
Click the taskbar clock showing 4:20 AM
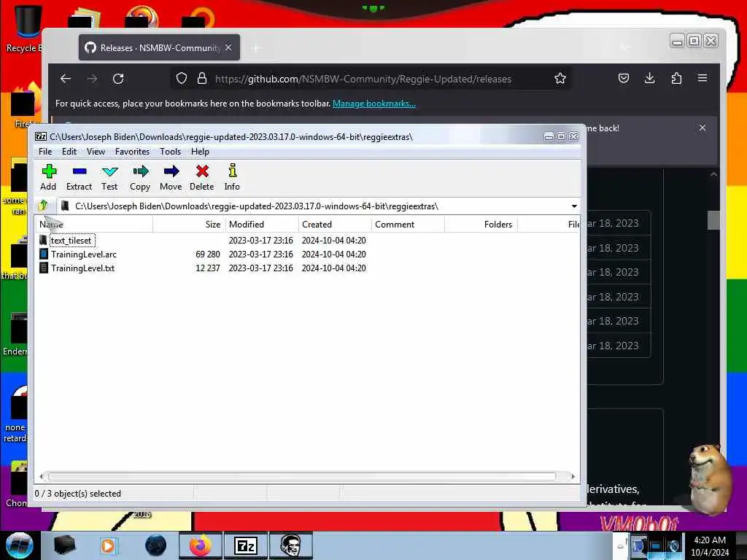(x=710, y=546)
